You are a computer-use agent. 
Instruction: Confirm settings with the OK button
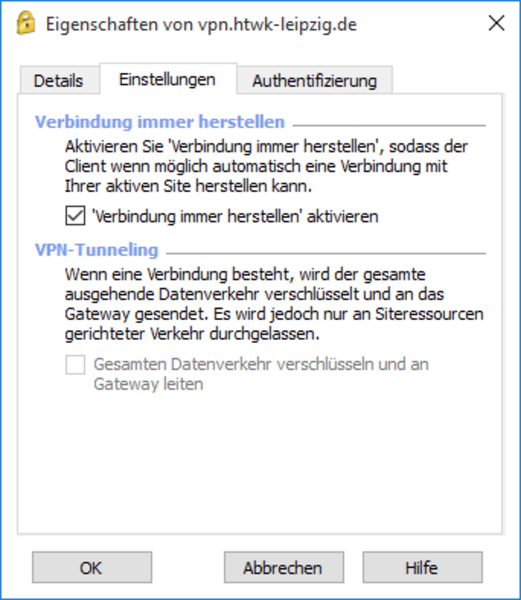tap(92, 567)
